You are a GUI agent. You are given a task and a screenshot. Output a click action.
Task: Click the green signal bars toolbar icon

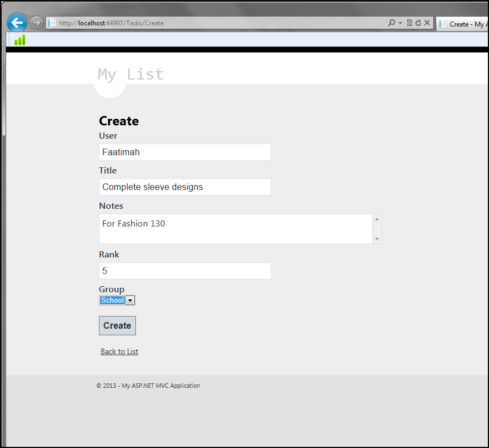[x=20, y=40]
